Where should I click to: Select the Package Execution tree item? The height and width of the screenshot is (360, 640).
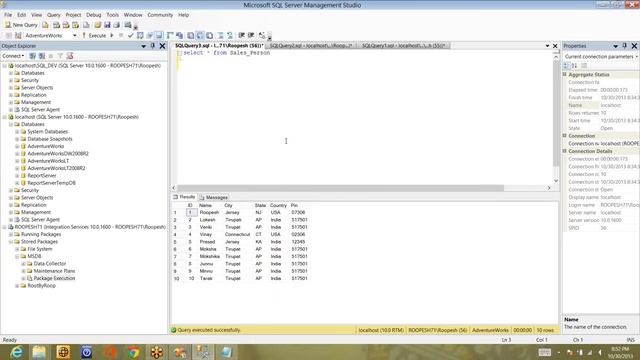(54, 278)
